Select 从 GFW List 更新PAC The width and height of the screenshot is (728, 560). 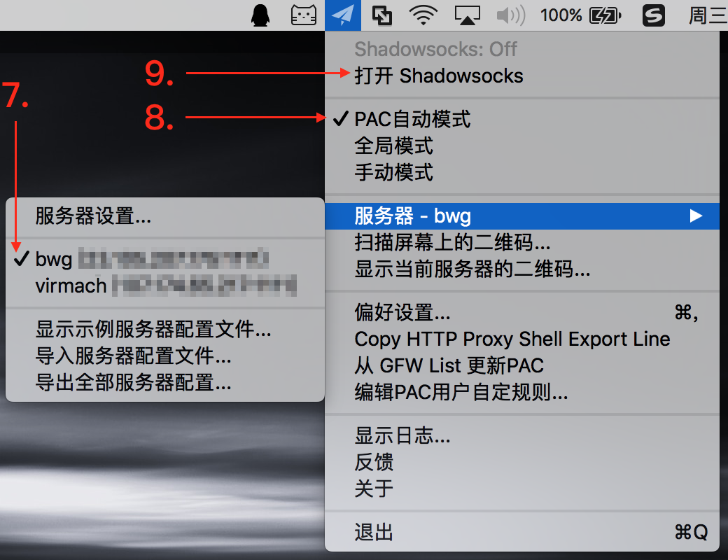coord(522,365)
